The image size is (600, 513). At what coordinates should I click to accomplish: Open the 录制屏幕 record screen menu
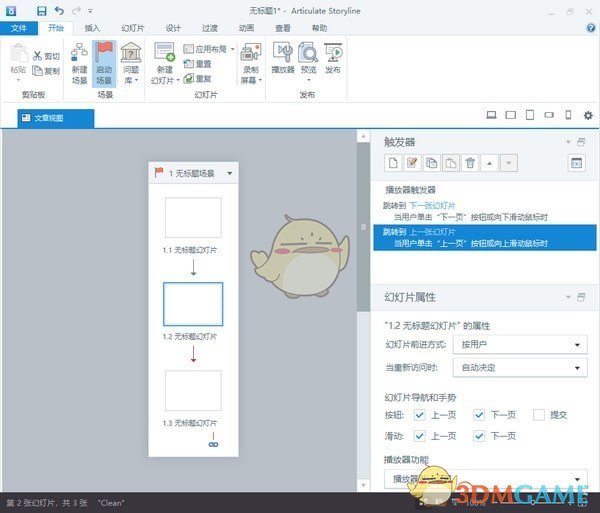(x=251, y=64)
